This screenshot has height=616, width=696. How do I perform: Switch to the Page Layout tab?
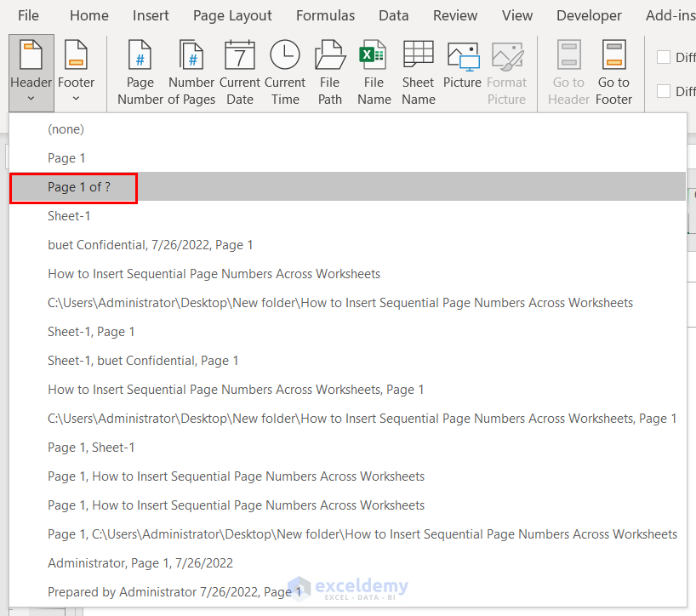click(232, 15)
